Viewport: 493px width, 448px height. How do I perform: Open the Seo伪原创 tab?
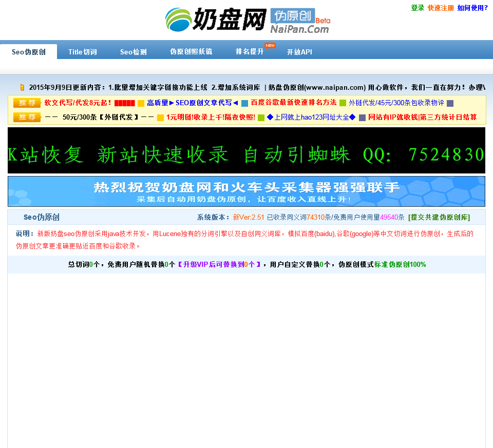point(29,52)
